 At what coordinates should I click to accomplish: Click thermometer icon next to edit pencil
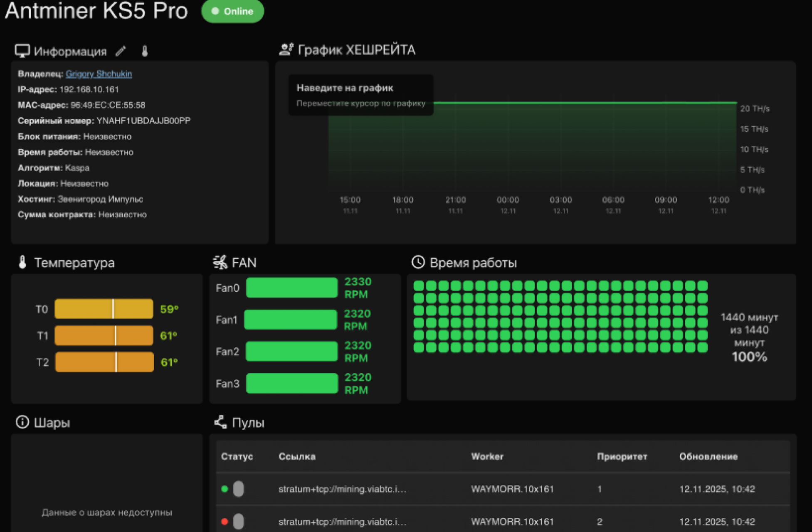point(144,51)
